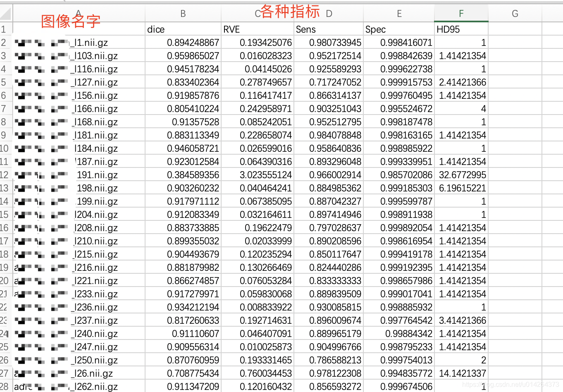The image size is (563, 392).
Task: Select column E header
Action: [x=399, y=14]
